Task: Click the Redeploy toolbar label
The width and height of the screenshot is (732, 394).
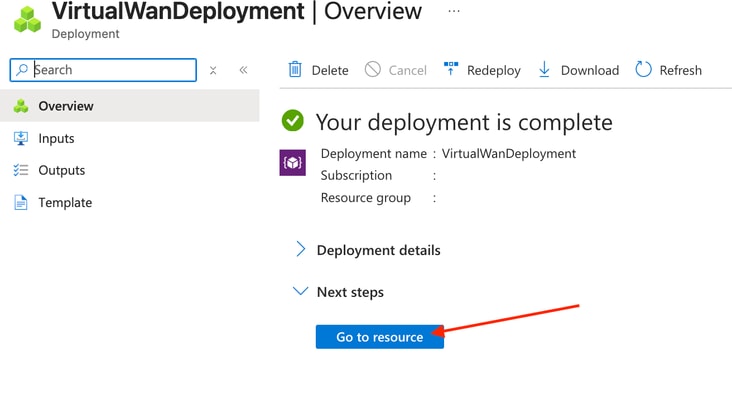Action: (493, 70)
